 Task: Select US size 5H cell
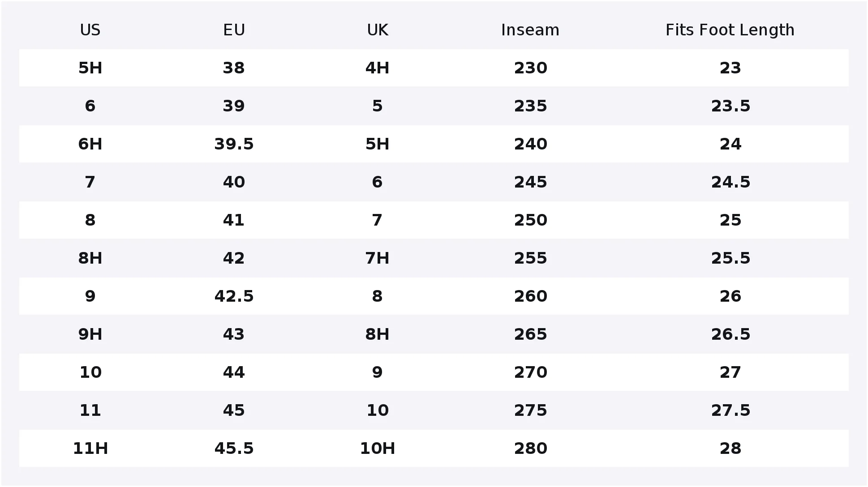[x=90, y=68]
